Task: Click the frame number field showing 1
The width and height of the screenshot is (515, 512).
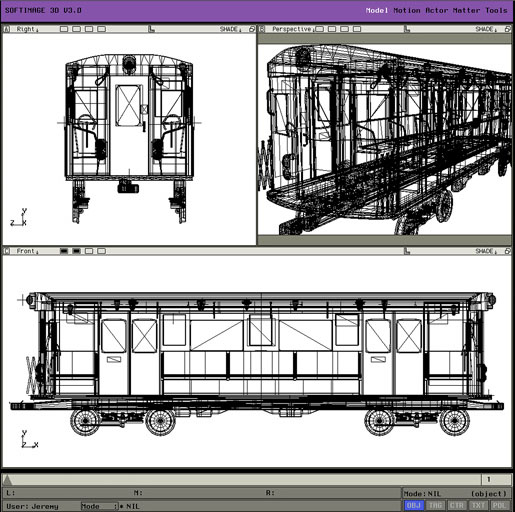Action: click(x=496, y=480)
